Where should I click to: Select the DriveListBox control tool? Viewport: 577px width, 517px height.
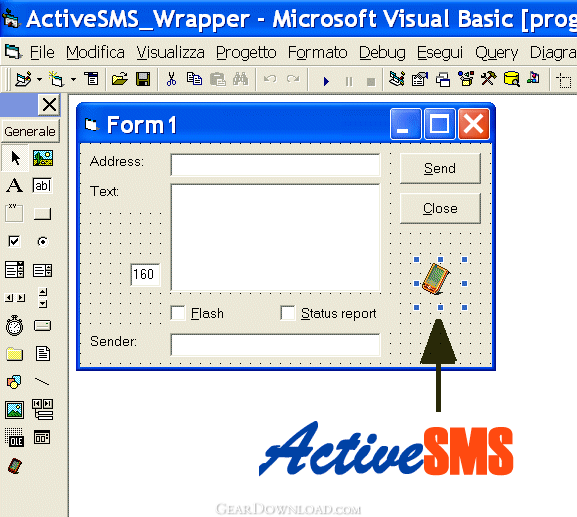pos(42,326)
